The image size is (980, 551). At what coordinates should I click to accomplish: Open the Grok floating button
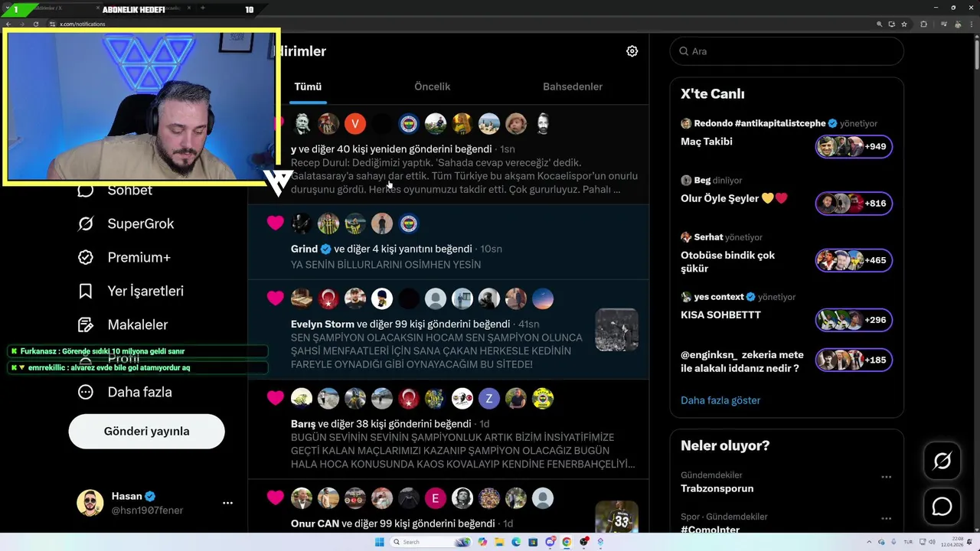tap(942, 461)
